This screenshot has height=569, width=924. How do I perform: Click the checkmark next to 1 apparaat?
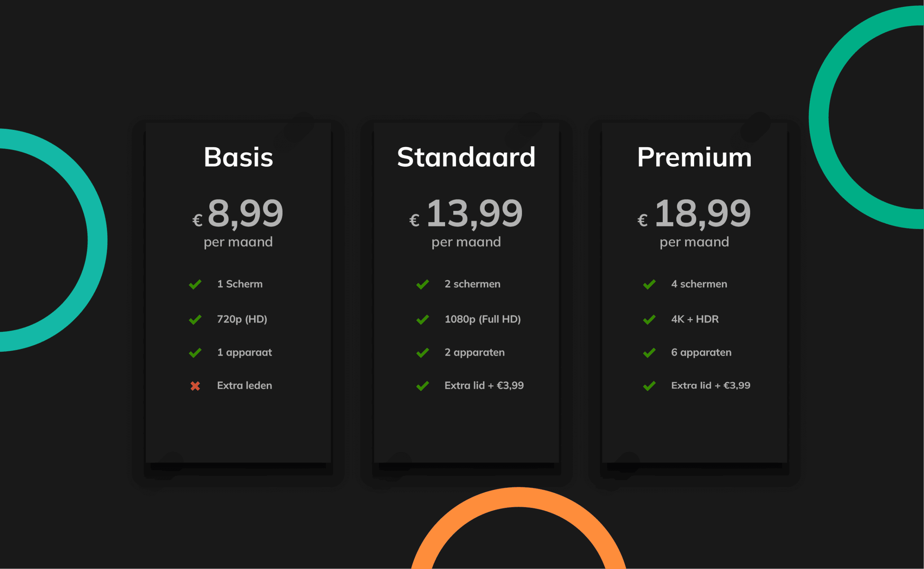pyautogui.click(x=195, y=353)
